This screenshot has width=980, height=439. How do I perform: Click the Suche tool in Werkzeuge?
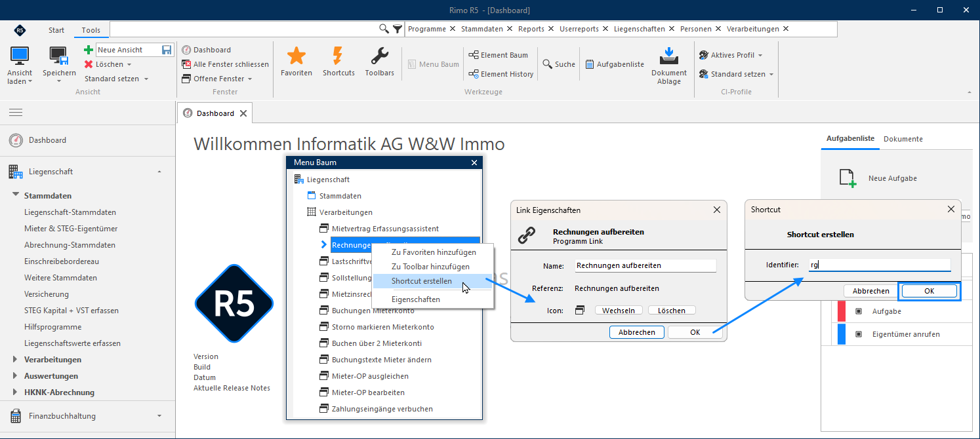pyautogui.click(x=560, y=64)
